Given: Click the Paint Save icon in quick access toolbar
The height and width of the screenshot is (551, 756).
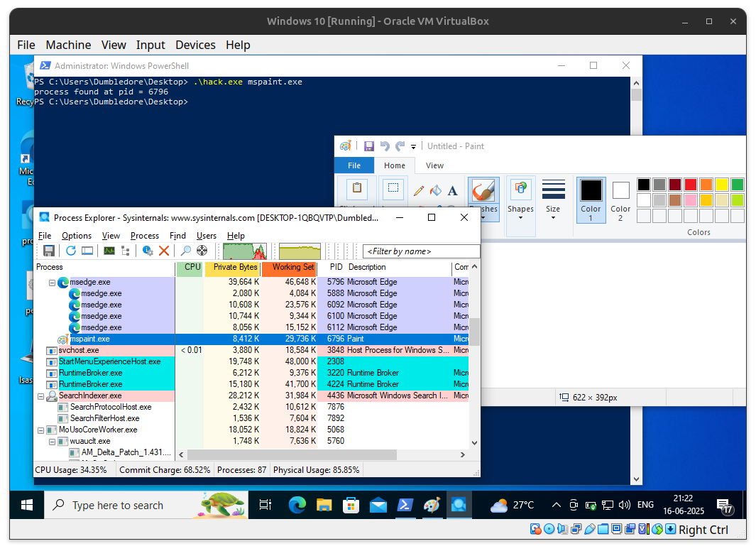Looking at the screenshot, I should pos(369,146).
